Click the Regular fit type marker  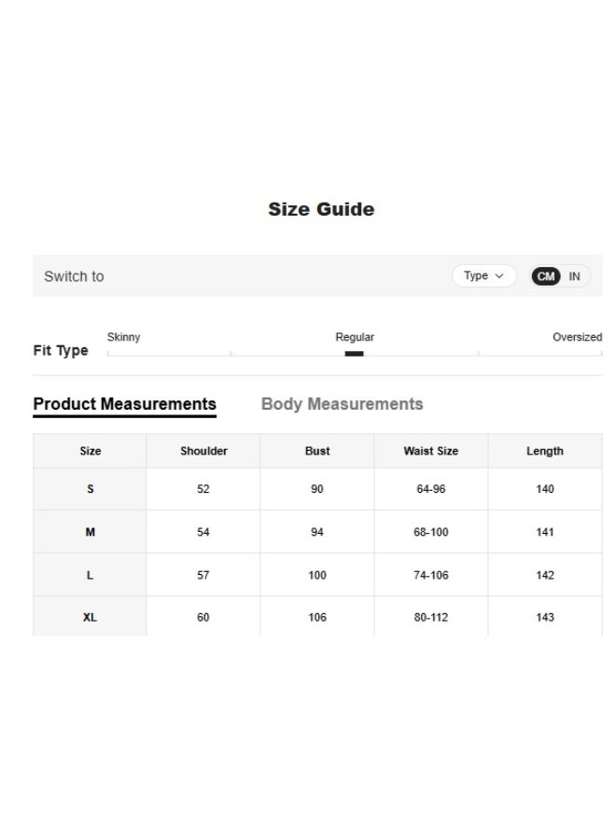[x=354, y=354]
